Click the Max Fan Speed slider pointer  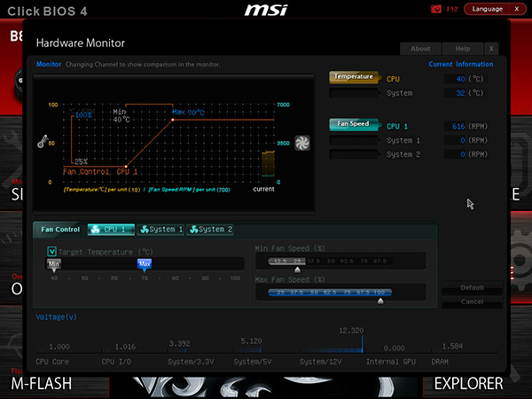coord(380,301)
